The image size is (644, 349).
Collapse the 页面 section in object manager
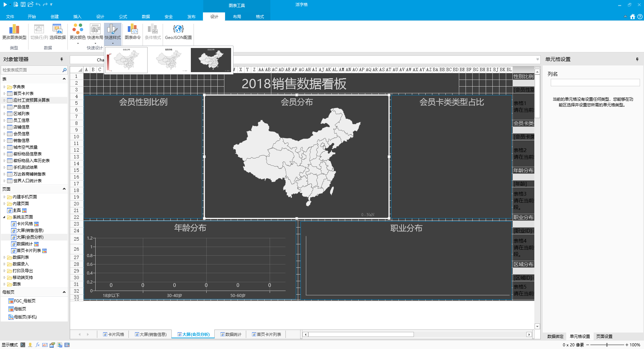coord(64,189)
